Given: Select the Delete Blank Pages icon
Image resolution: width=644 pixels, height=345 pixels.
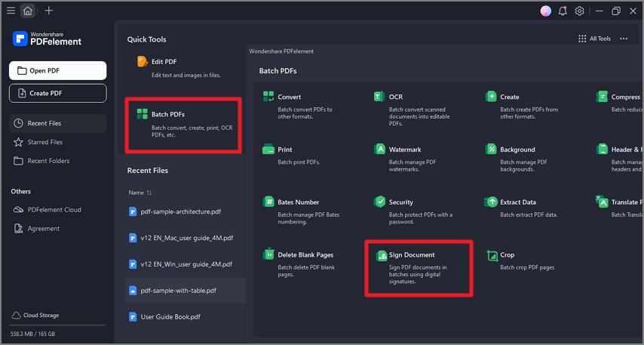Looking at the screenshot, I should 268,254.
